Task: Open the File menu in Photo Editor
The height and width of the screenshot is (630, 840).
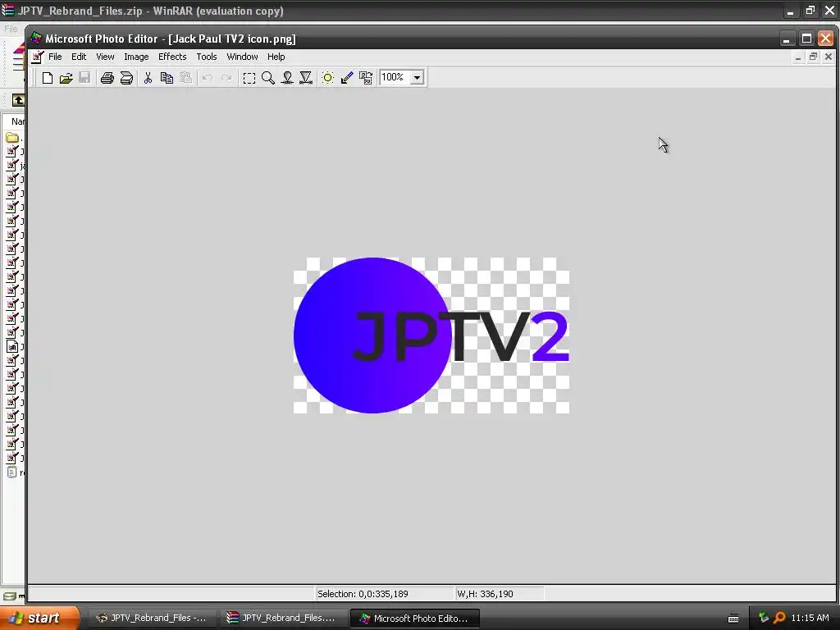Action: coord(55,57)
